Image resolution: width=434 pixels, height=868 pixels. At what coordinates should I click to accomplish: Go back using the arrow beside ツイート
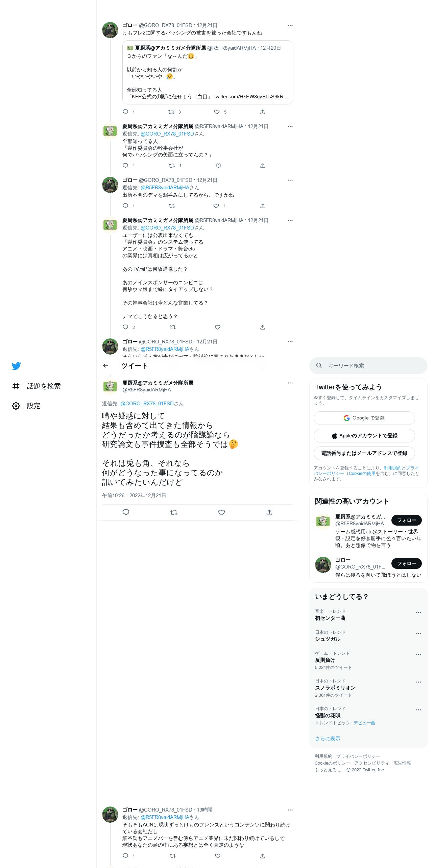pos(105,366)
